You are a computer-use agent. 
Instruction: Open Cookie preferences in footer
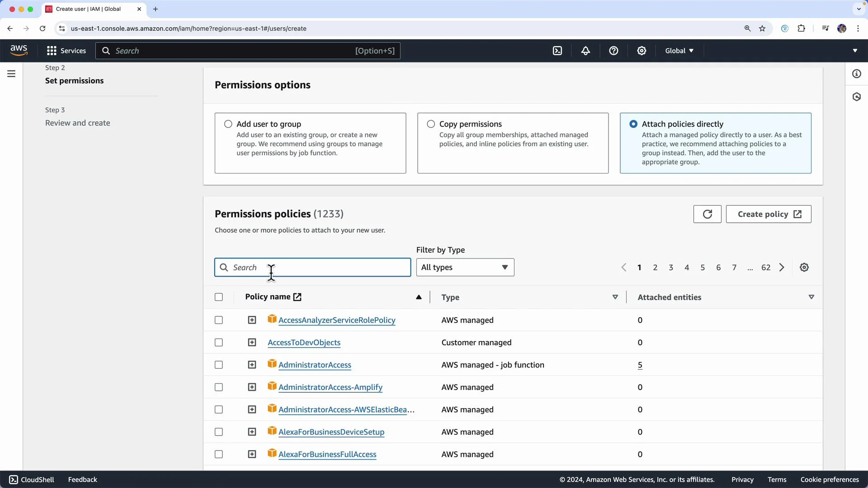(830, 479)
